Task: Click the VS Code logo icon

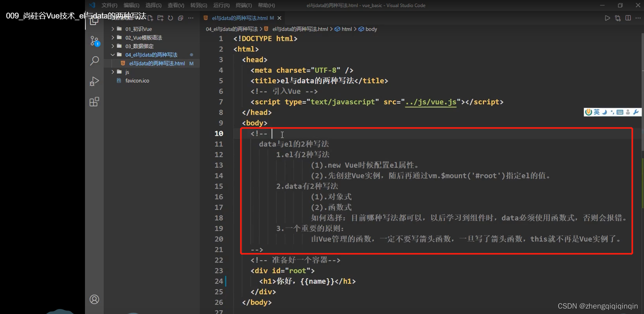Action: tap(92, 5)
